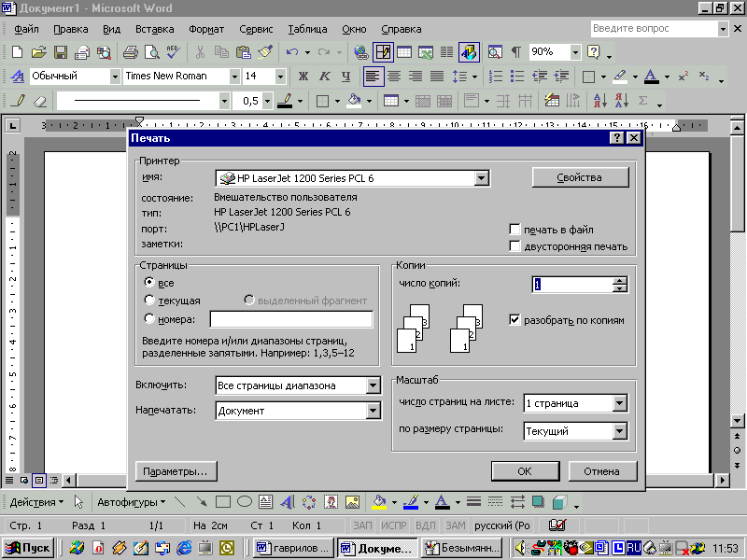Image resolution: width=747 pixels, height=560 pixels.
Task: Insert WordArt from the Drawing toolbar
Action: click(288, 502)
